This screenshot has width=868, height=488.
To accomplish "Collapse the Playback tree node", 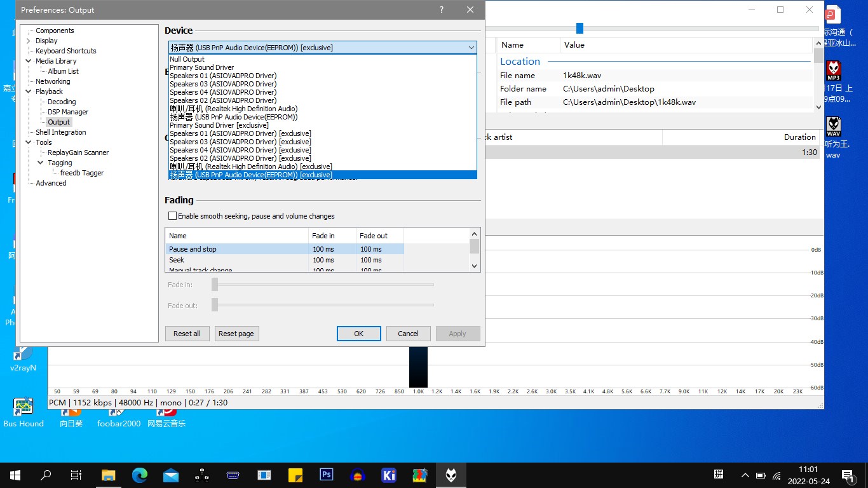I will coord(29,91).
